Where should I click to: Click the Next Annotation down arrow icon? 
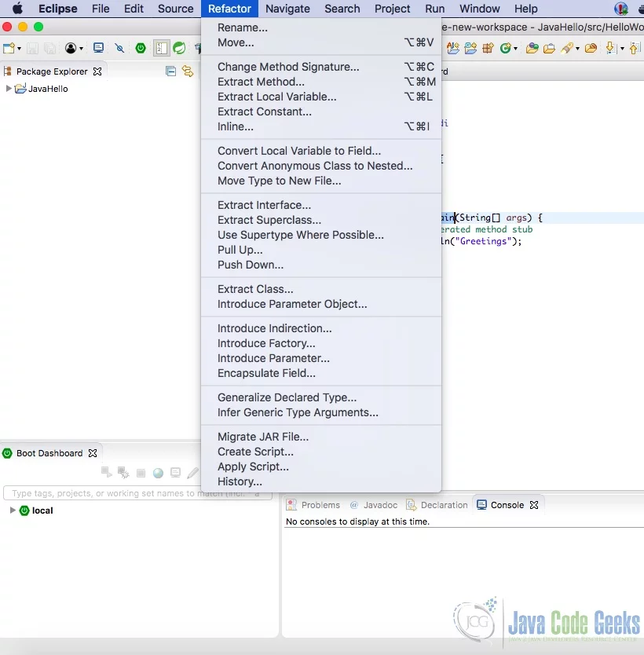pos(611,49)
